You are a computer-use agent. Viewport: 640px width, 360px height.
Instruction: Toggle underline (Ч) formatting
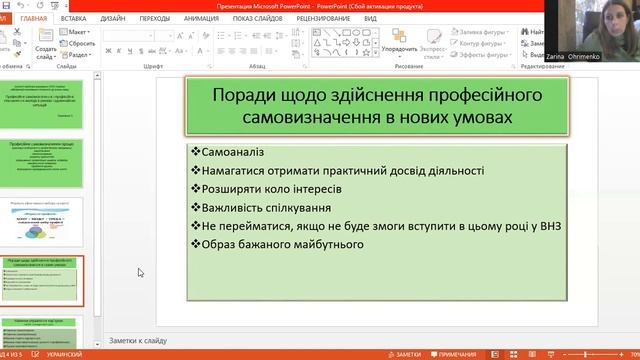[130, 51]
